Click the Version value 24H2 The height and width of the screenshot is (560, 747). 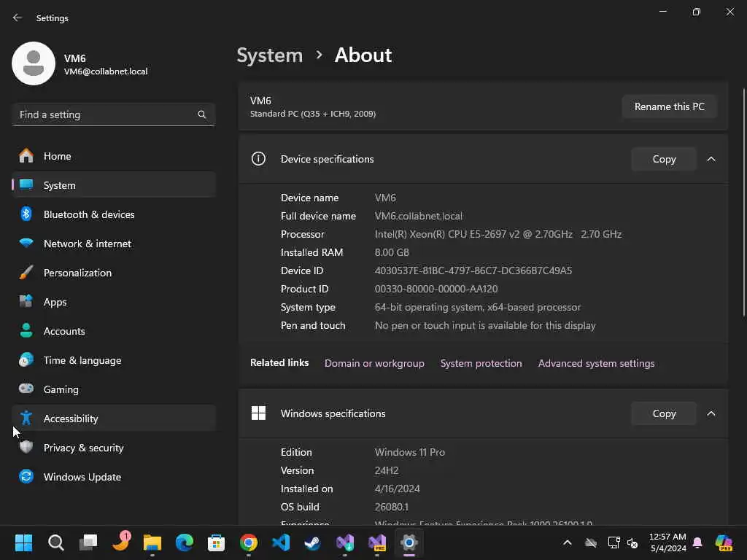(387, 470)
